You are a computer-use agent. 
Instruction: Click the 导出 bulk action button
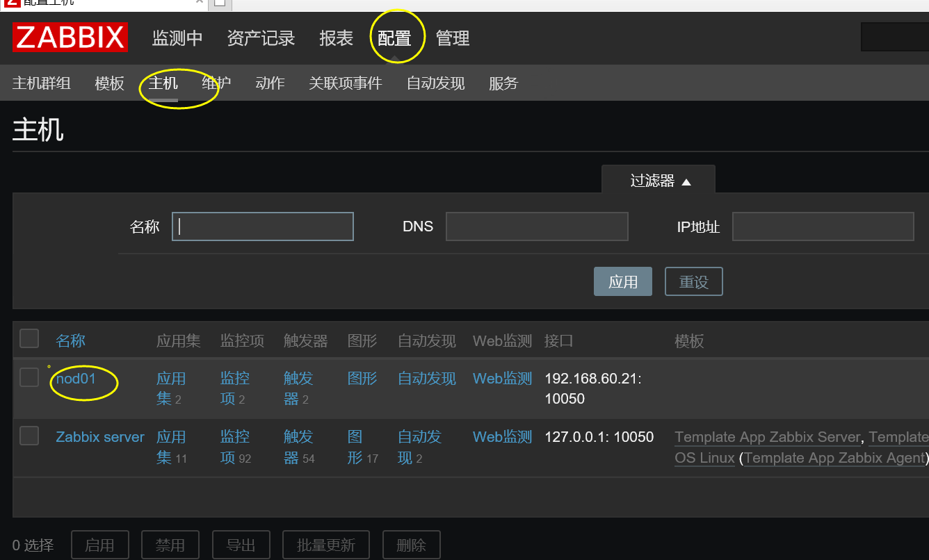pos(241,545)
